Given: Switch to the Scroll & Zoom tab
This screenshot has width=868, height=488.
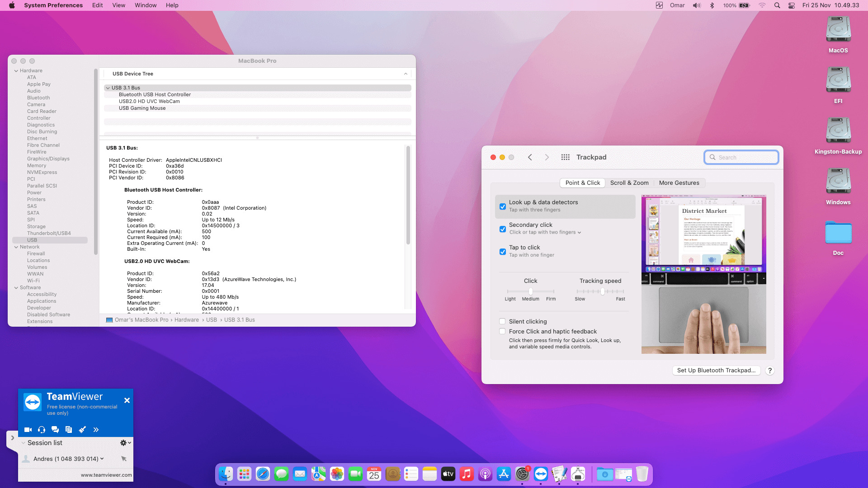Looking at the screenshot, I should click(629, 183).
